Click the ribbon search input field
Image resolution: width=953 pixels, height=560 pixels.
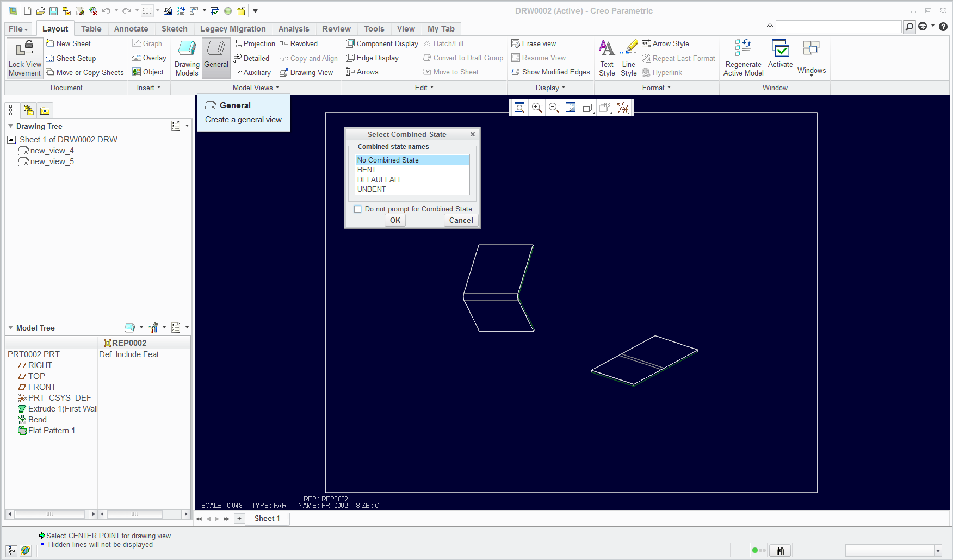[838, 27]
